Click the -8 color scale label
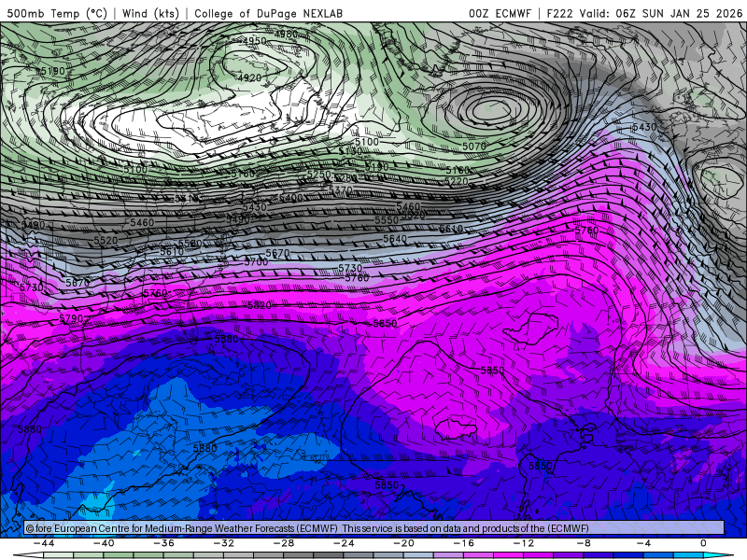Screen dimensions: 747x560 tap(585, 543)
